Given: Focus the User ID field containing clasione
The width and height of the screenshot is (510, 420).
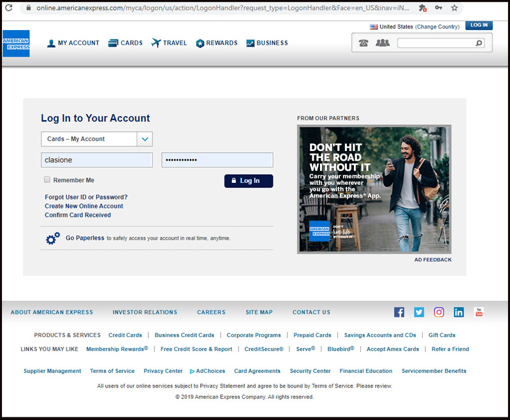Looking at the screenshot, I should (x=97, y=160).
